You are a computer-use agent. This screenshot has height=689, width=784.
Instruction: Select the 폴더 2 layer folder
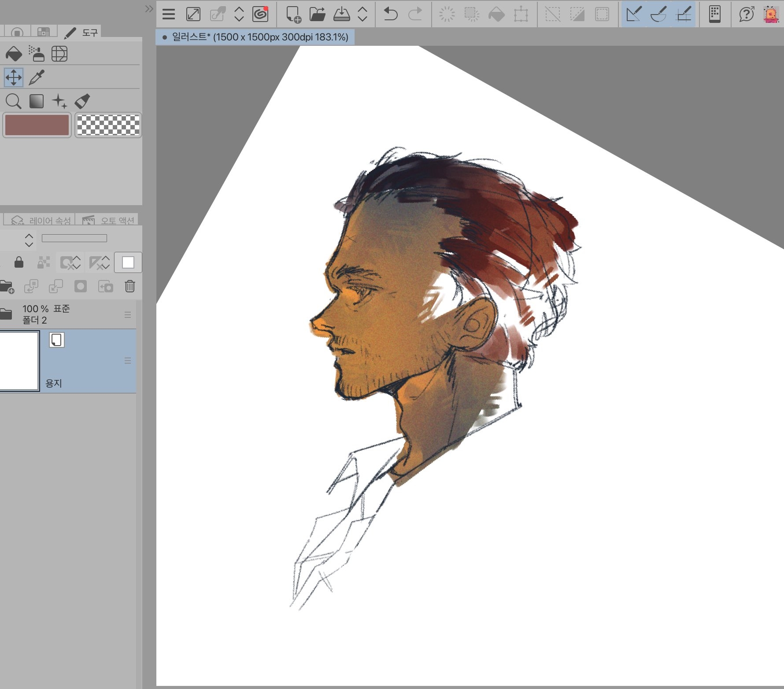click(x=66, y=314)
